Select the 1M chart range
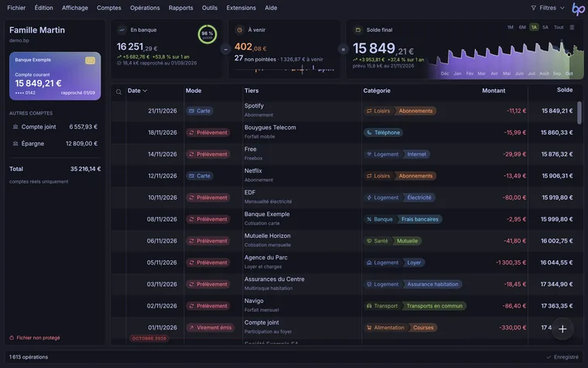Screen dimensions: 588x368 click(x=510, y=27)
